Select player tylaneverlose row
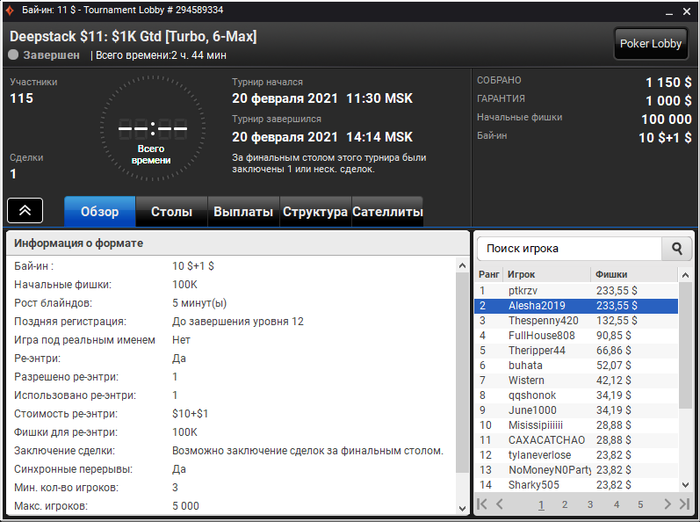Screen dimensions: 700x522 click(x=576, y=455)
